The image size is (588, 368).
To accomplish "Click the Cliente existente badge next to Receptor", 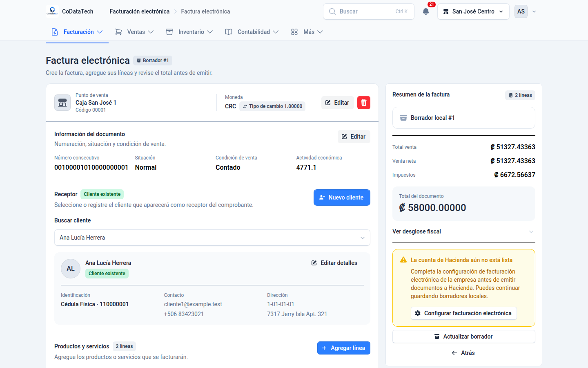I will point(102,194).
